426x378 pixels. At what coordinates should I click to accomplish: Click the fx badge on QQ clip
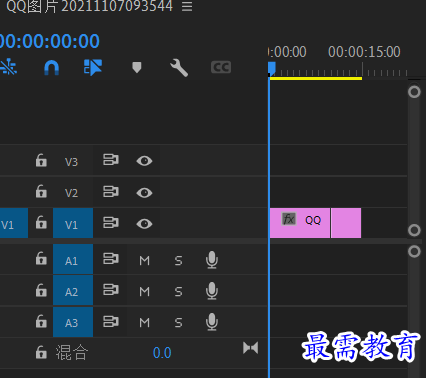[x=289, y=219]
